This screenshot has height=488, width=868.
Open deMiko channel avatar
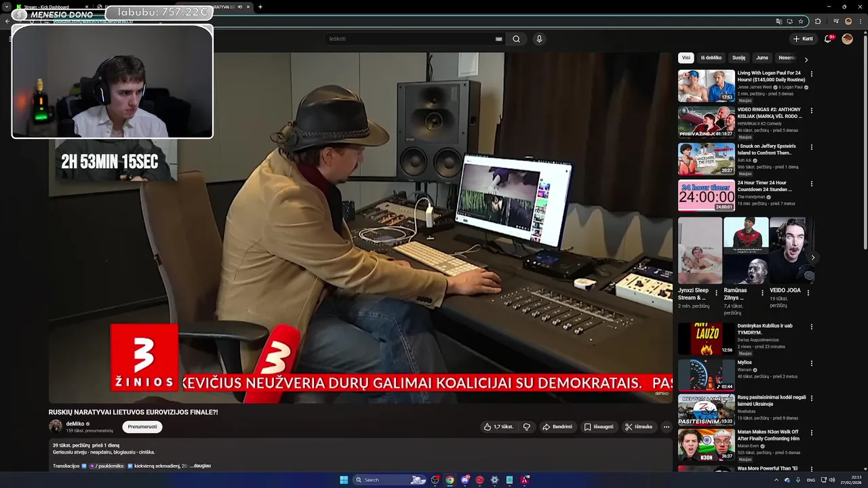(56, 426)
